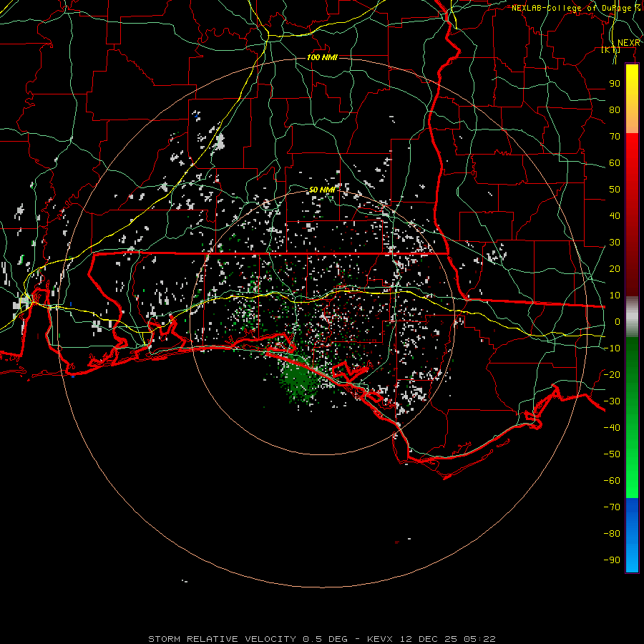Click the -90 value on the velocity scale
The height and width of the screenshot is (644, 644).
tap(612, 560)
